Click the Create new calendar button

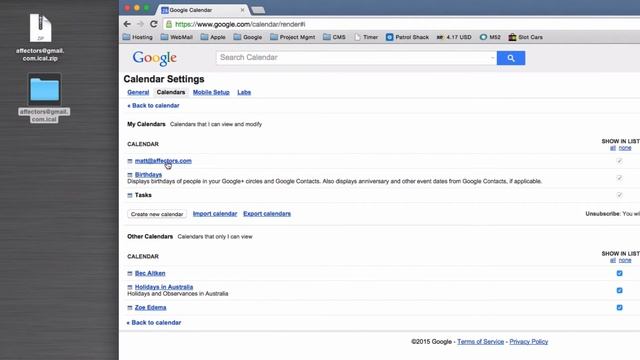tap(157, 214)
